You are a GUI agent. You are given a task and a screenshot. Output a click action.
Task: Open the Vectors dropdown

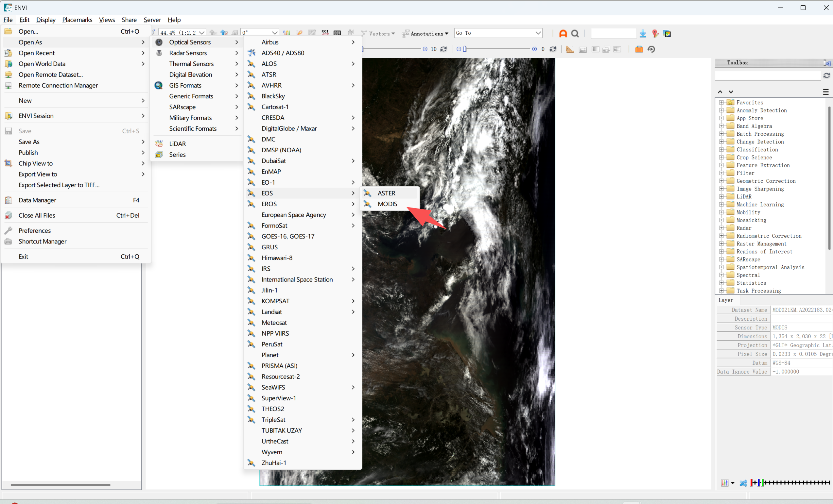[x=393, y=33]
